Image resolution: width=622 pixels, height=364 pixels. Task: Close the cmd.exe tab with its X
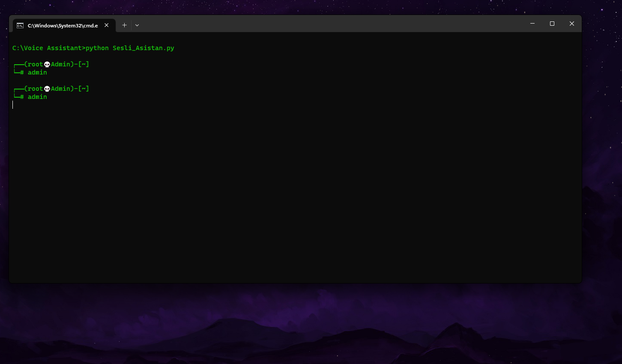(x=106, y=25)
